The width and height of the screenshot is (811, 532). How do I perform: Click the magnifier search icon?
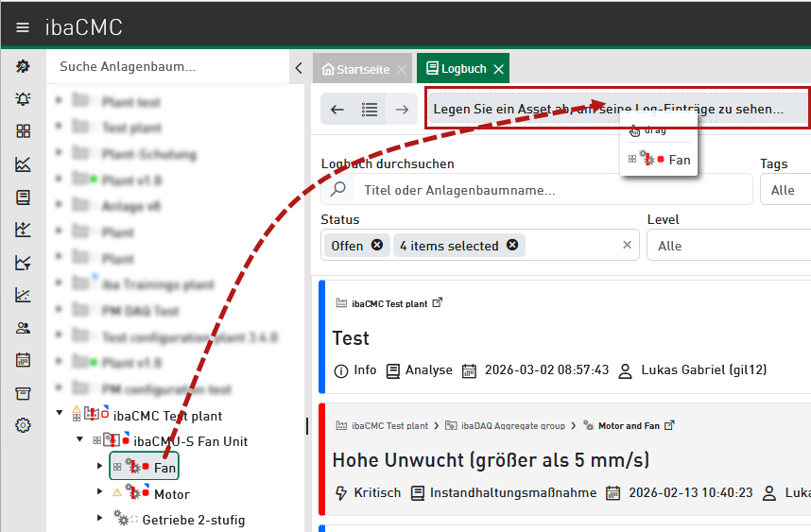337,189
